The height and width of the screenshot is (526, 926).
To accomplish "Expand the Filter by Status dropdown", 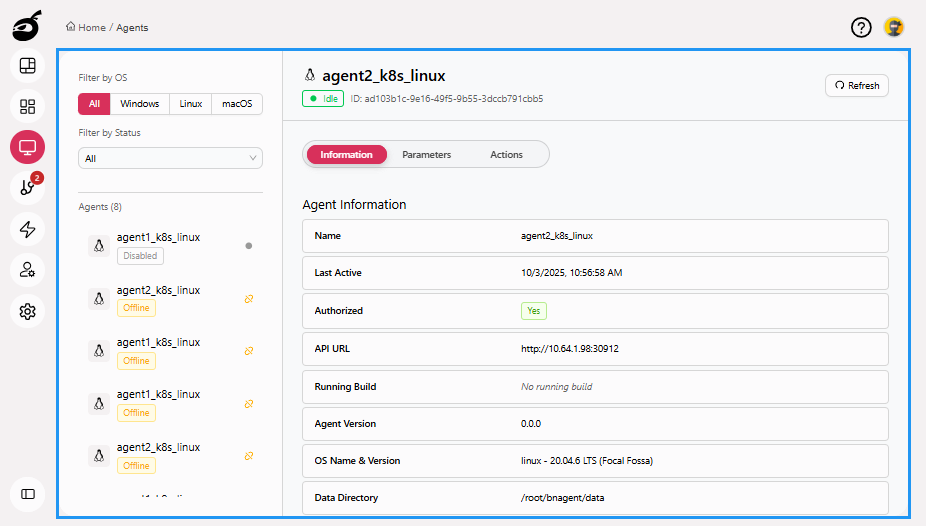I will (x=170, y=158).
